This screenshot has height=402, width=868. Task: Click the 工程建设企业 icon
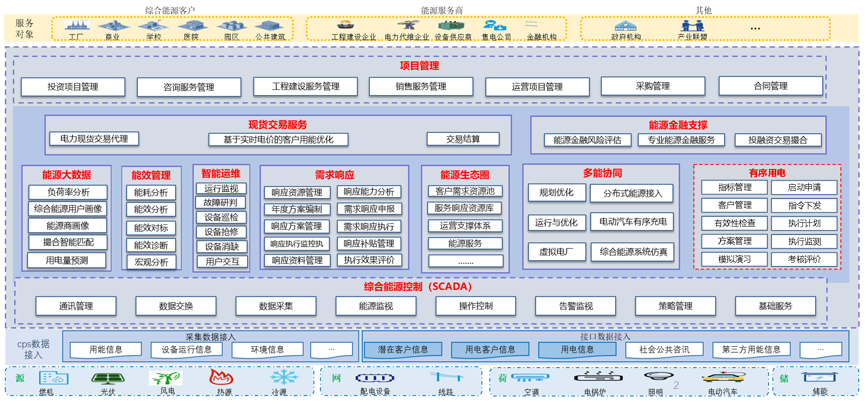[x=345, y=25]
